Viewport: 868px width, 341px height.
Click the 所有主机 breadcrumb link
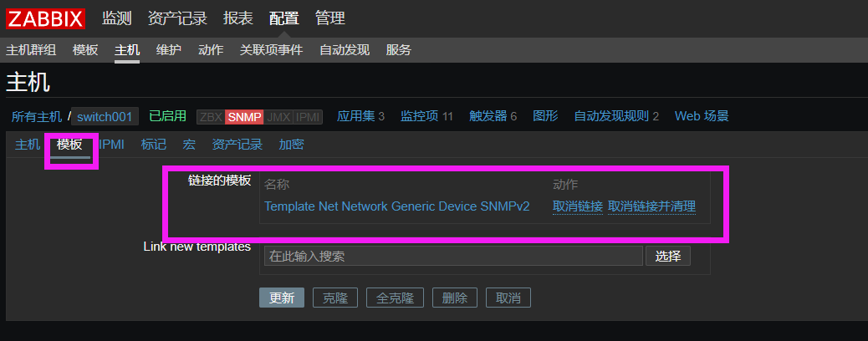pos(37,117)
